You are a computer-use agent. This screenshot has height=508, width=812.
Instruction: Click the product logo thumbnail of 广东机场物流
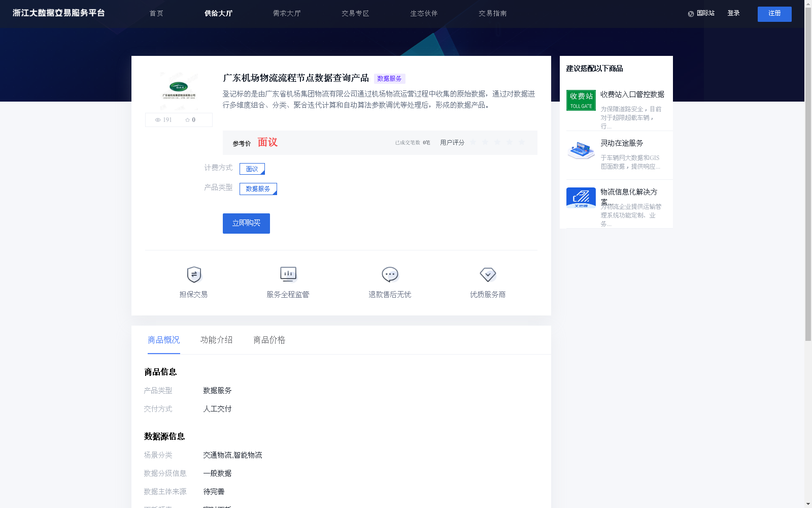pyautogui.click(x=179, y=91)
